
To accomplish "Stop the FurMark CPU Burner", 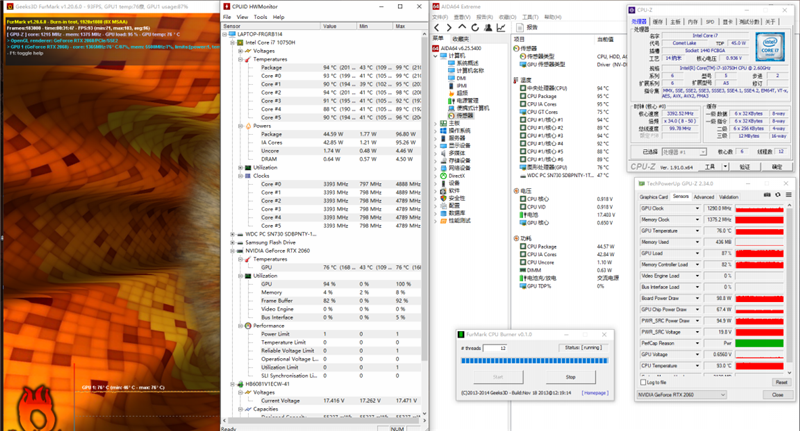I will point(570,377).
